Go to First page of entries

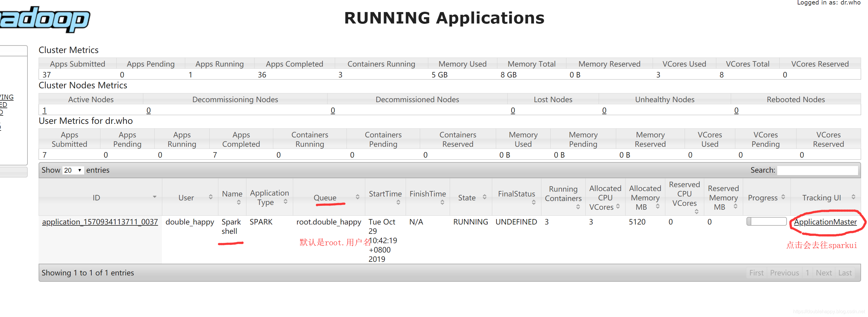756,273
